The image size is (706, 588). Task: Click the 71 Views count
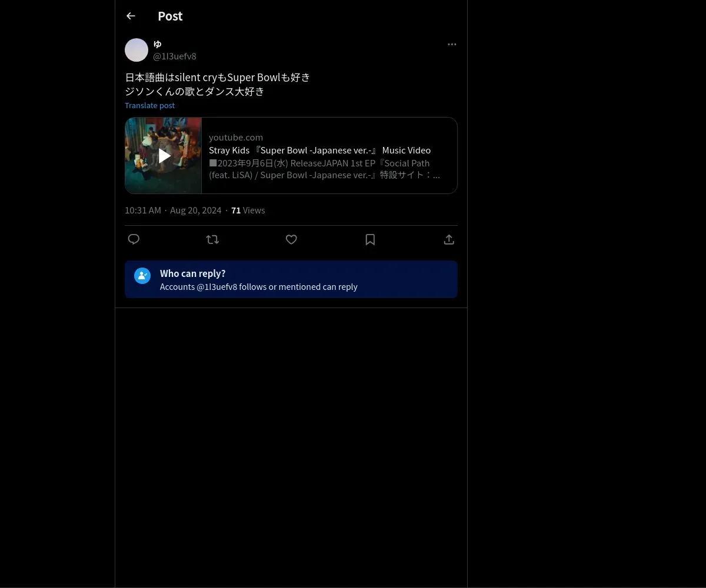click(248, 210)
